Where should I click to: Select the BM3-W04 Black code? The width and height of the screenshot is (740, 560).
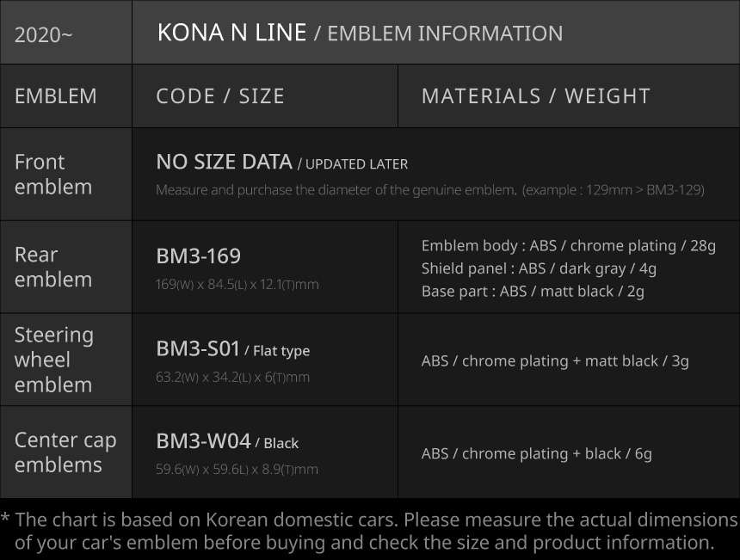[x=227, y=441]
